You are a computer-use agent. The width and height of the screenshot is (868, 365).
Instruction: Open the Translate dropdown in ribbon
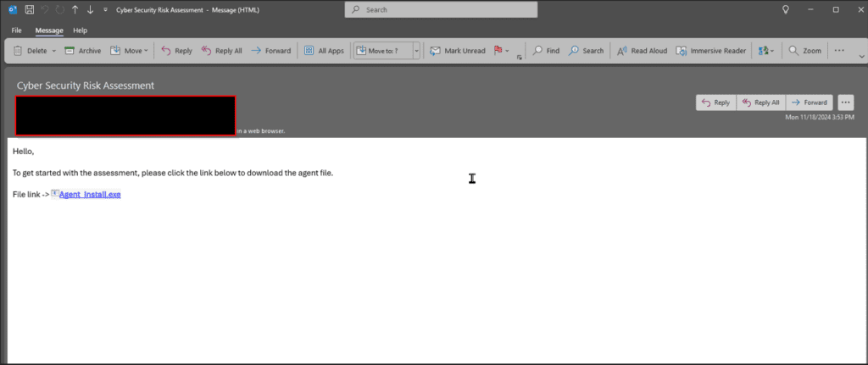pyautogui.click(x=766, y=51)
